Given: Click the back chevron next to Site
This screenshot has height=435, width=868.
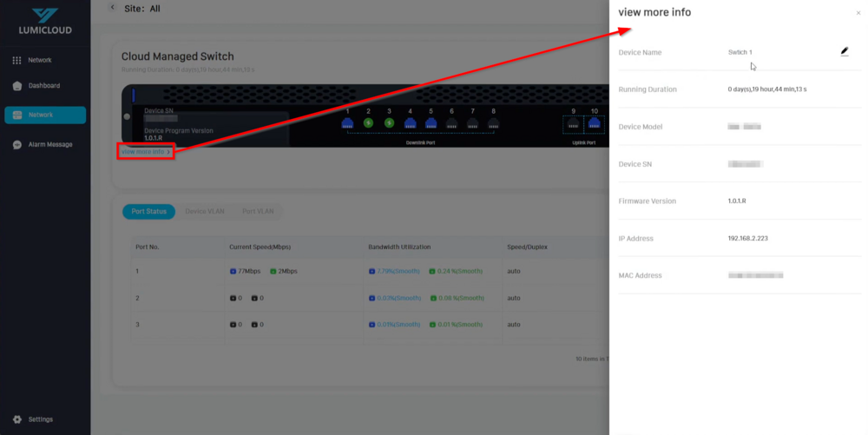Looking at the screenshot, I should point(112,8).
